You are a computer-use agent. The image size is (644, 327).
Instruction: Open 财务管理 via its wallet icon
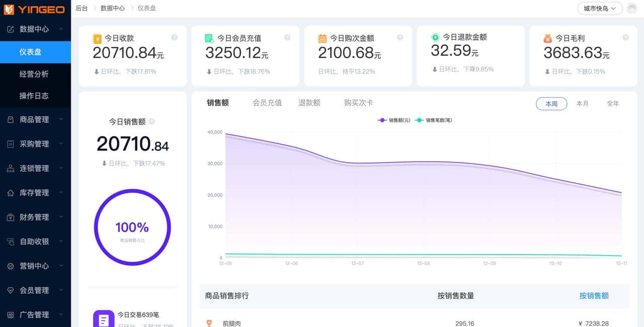point(11,217)
